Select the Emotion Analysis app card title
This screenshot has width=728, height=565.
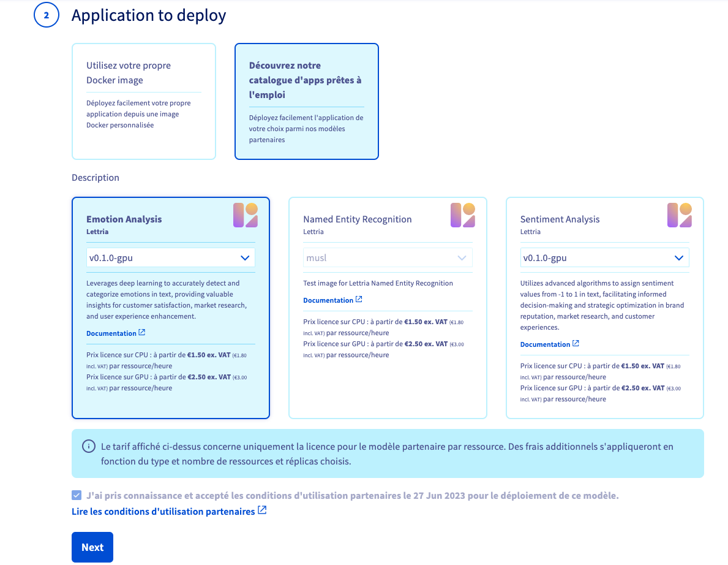[124, 219]
